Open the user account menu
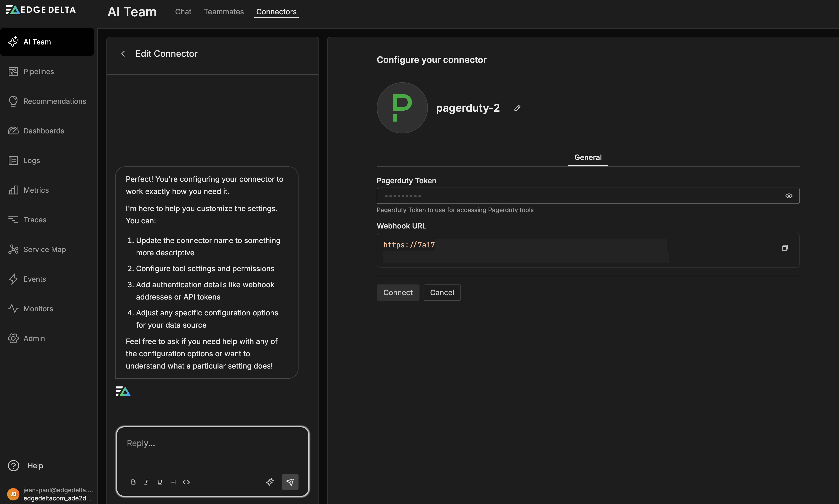The image size is (839, 504). click(x=49, y=494)
